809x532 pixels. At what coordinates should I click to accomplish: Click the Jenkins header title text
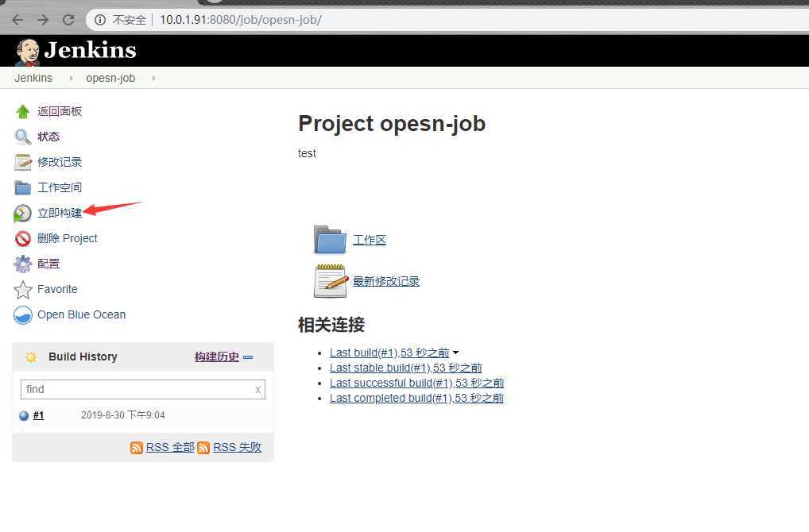(x=91, y=50)
